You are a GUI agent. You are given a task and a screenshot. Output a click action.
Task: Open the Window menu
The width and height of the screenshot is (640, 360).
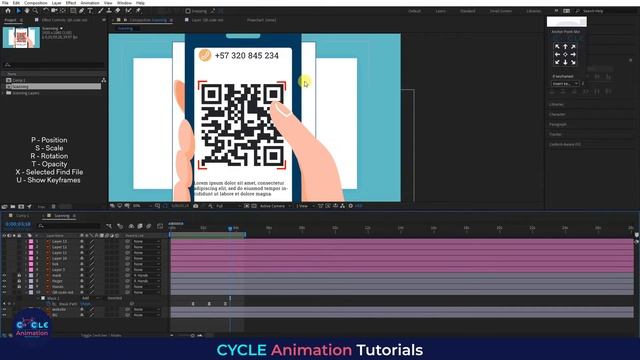point(124,3)
